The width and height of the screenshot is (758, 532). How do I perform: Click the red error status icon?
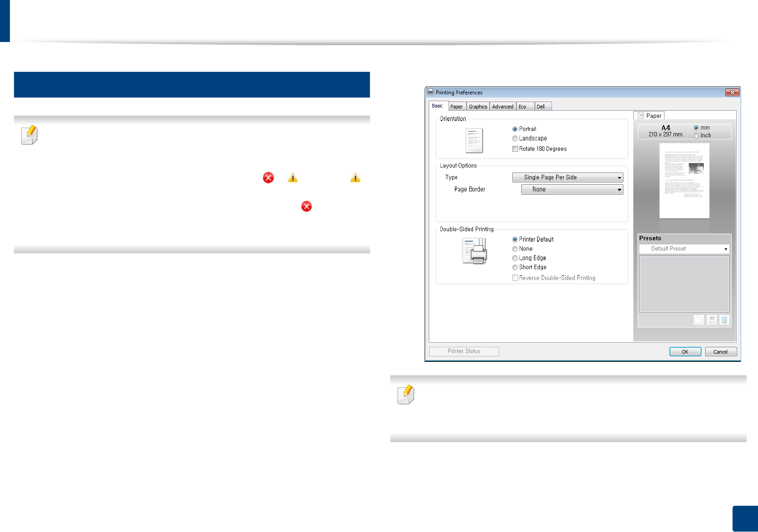(x=268, y=178)
